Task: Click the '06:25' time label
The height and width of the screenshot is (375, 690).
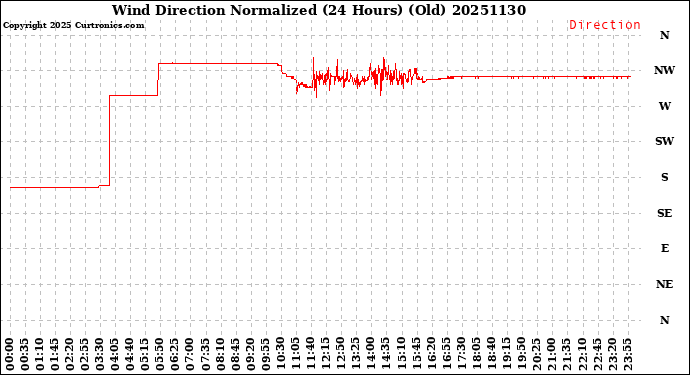Action: click(175, 354)
